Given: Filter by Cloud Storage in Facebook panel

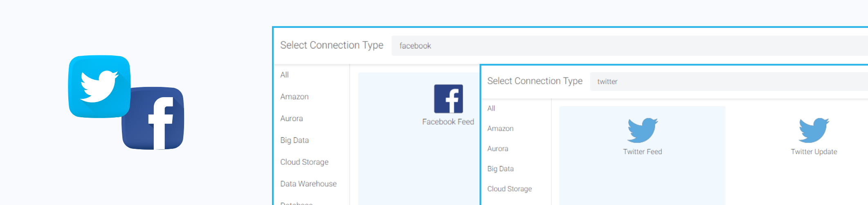Looking at the screenshot, I should click(304, 162).
